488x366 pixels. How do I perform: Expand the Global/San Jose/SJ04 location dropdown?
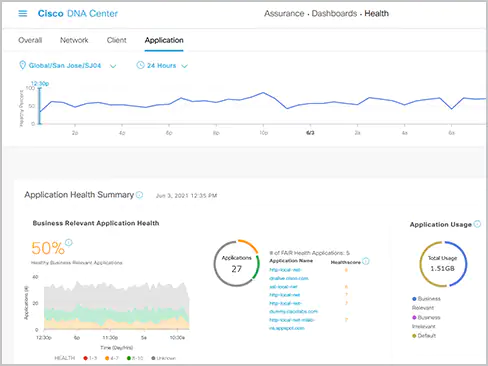click(x=65, y=65)
